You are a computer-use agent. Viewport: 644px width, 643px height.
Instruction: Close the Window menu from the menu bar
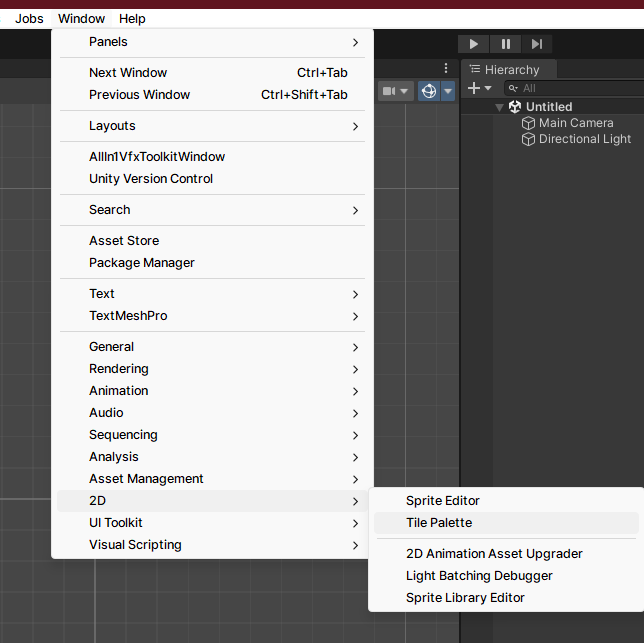click(81, 18)
